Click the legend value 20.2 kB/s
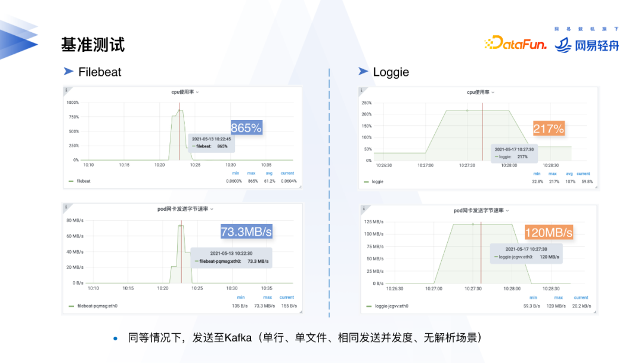This screenshot has height=363, width=644. click(x=581, y=306)
